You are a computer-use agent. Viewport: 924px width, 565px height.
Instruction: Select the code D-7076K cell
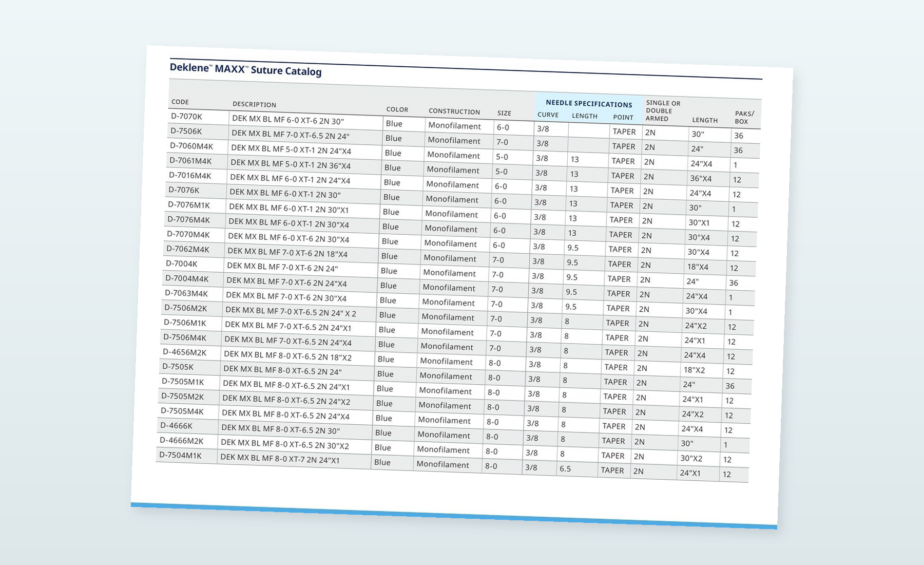pyautogui.click(x=184, y=191)
